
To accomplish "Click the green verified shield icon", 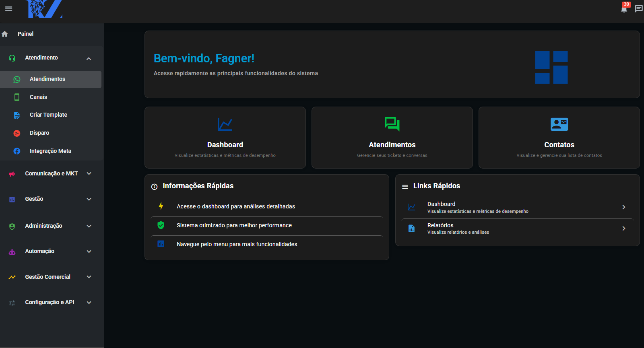I will pos(161,225).
